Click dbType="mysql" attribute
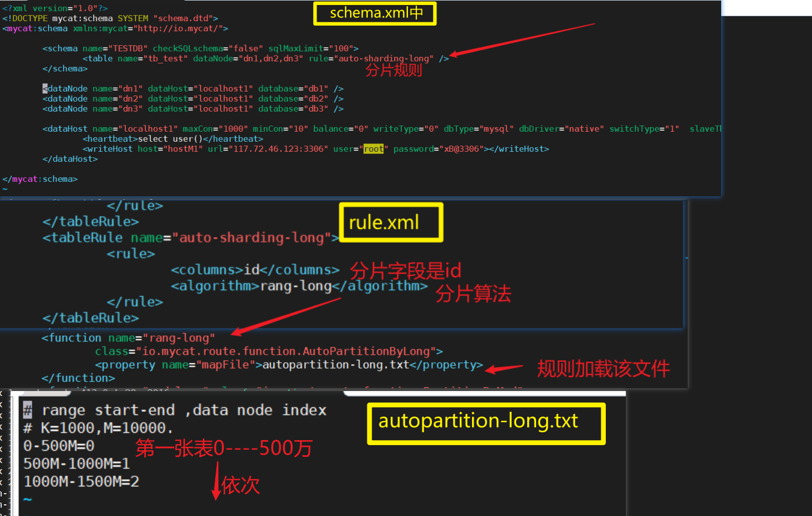The width and height of the screenshot is (812, 516). pyautogui.click(x=479, y=129)
